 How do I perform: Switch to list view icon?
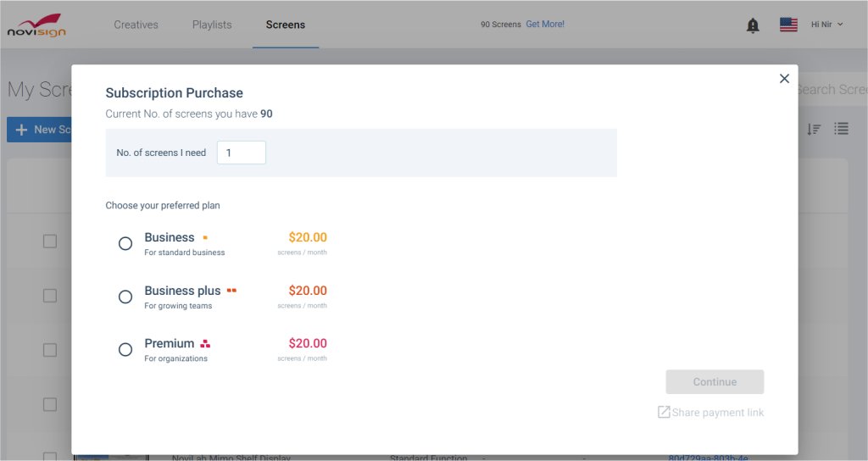(842, 129)
